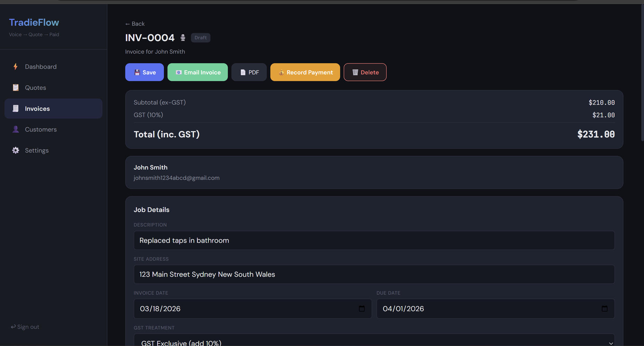Click the Settings gear icon
644x346 pixels.
click(x=16, y=150)
